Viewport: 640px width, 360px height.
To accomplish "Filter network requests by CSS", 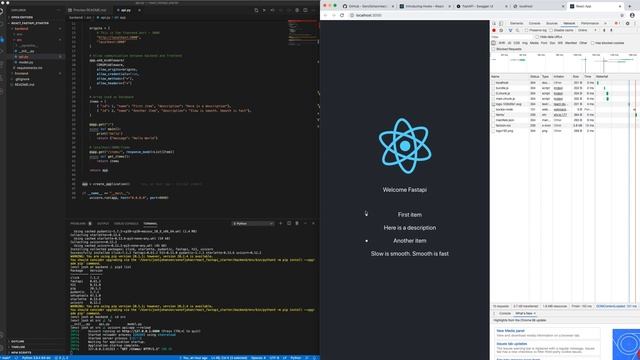I will [x=516, y=43].
